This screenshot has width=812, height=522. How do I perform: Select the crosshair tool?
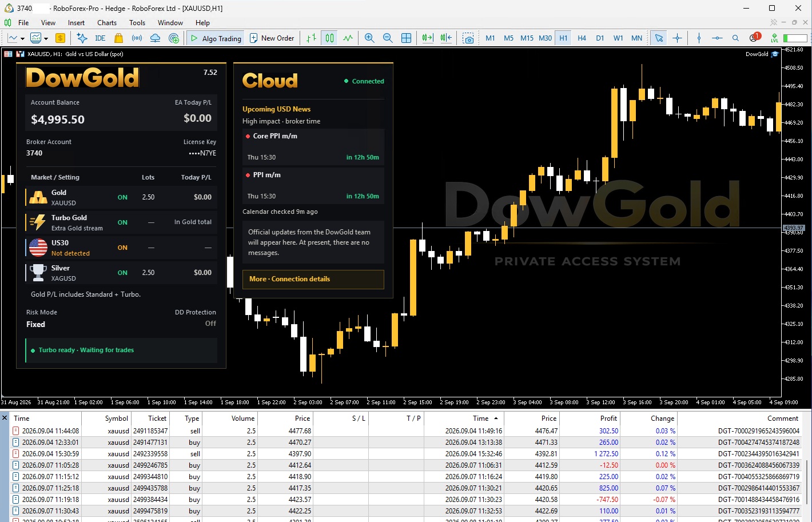677,38
